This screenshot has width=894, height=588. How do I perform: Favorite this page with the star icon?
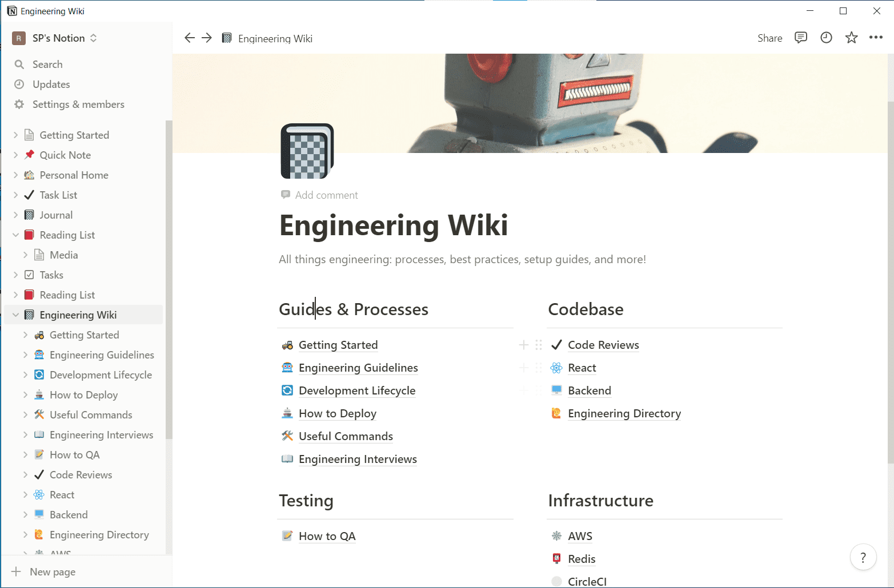pos(851,38)
